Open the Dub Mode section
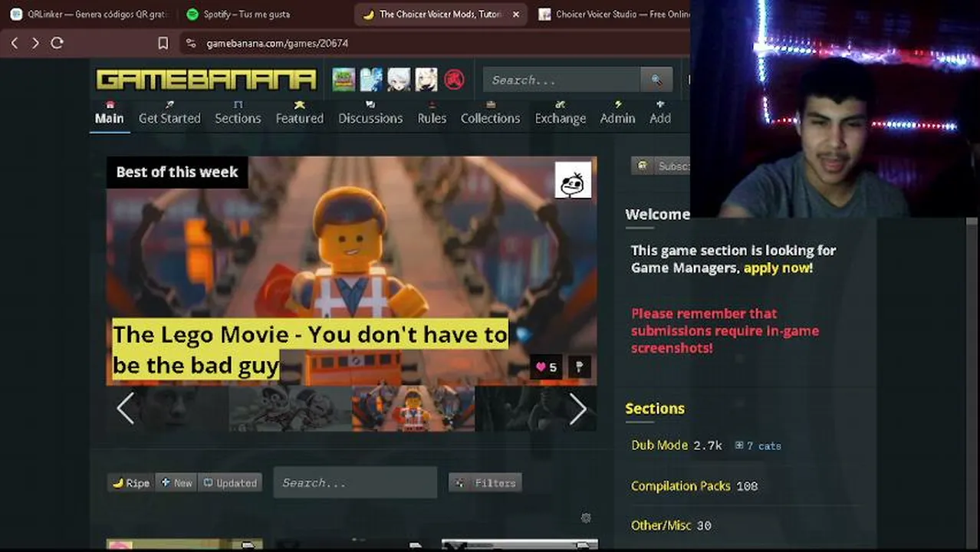The height and width of the screenshot is (552, 980). coord(659,445)
